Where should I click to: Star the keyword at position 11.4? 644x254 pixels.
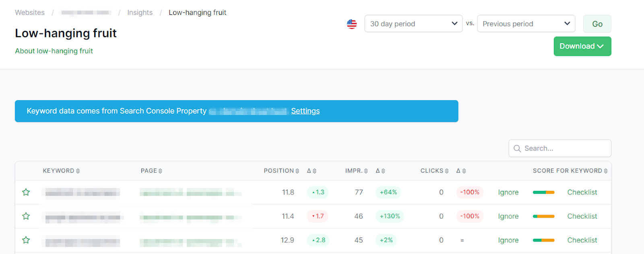26,216
